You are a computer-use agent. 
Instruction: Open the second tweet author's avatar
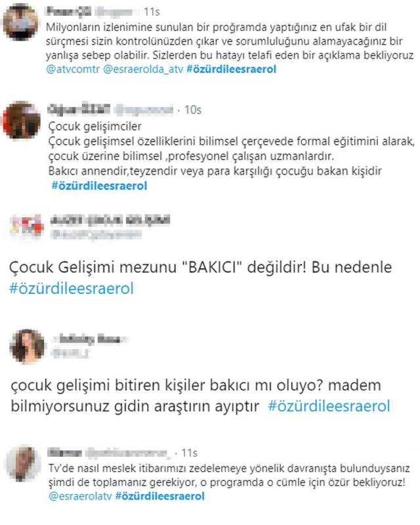(x=22, y=120)
